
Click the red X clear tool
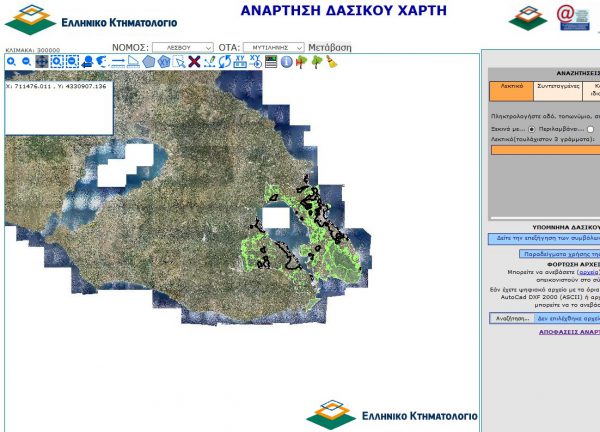pyautogui.click(x=194, y=62)
